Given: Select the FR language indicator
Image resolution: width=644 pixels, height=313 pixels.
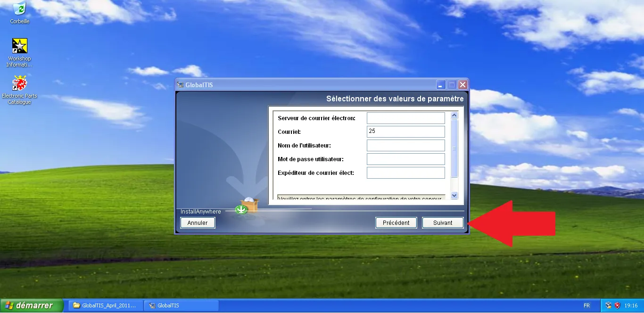Looking at the screenshot, I should (x=588, y=305).
